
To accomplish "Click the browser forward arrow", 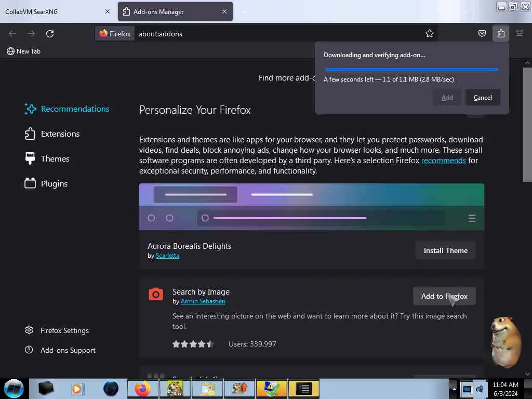I will coord(31,34).
